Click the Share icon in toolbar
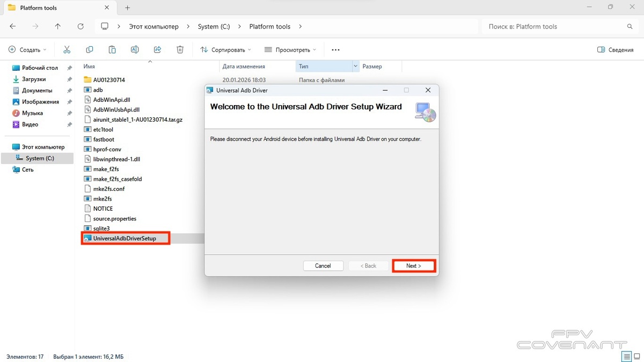The image size is (644, 362). pos(157,49)
